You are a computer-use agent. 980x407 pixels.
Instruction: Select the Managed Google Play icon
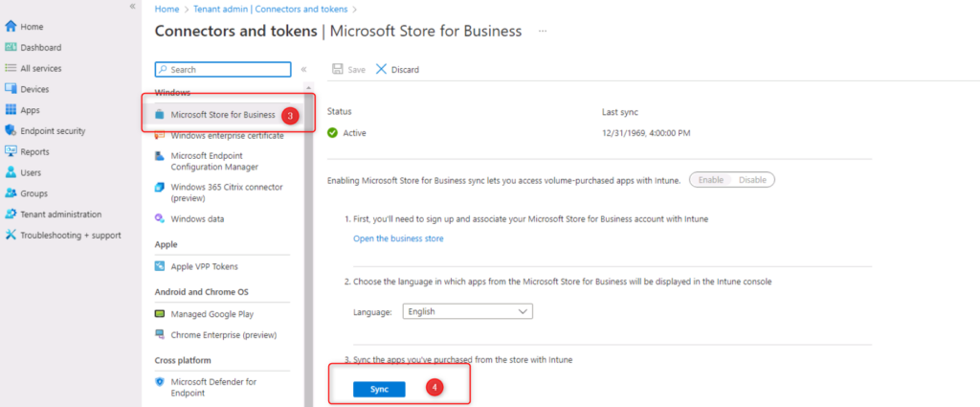160,314
